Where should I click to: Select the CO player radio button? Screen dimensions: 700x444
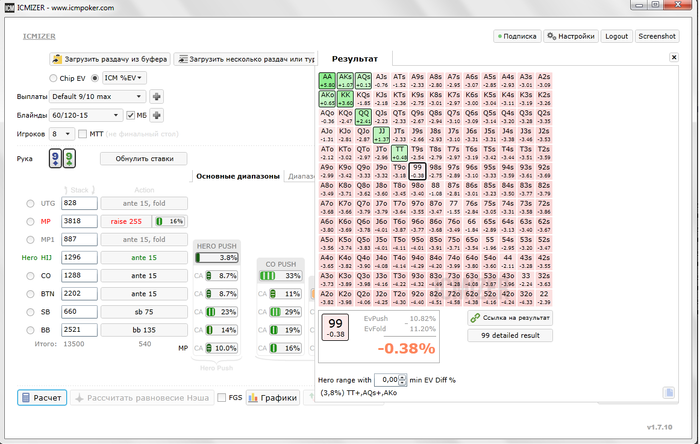(x=30, y=276)
